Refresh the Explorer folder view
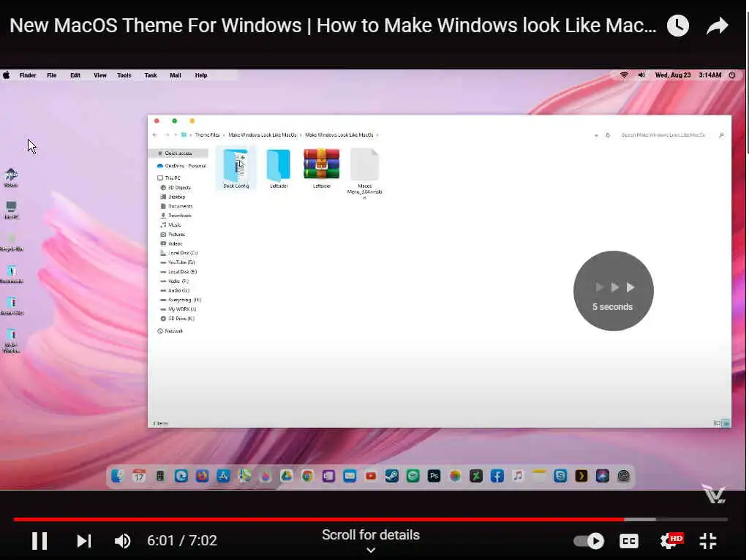Image resolution: width=749 pixels, height=560 pixels. 608,135
